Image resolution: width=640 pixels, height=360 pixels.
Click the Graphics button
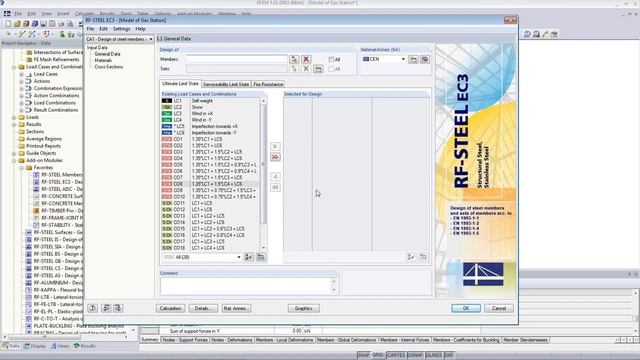[x=303, y=308]
